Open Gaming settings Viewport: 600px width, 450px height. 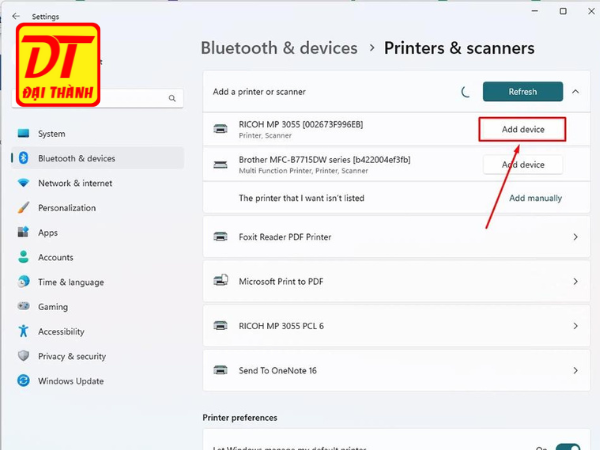tap(98, 307)
